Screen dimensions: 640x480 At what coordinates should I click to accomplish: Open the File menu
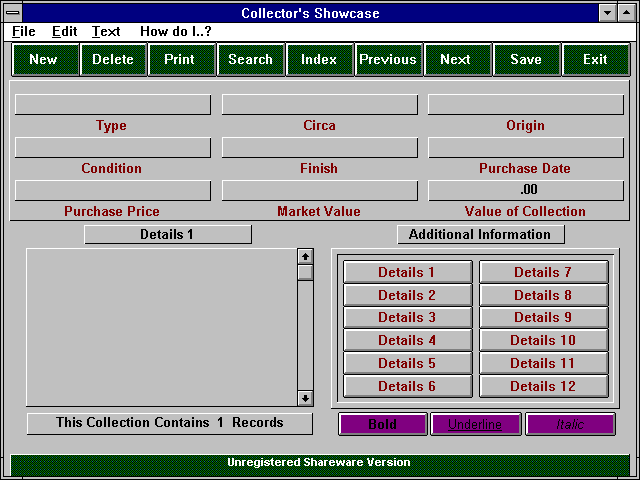pyautogui.click(x=24, y=32)
